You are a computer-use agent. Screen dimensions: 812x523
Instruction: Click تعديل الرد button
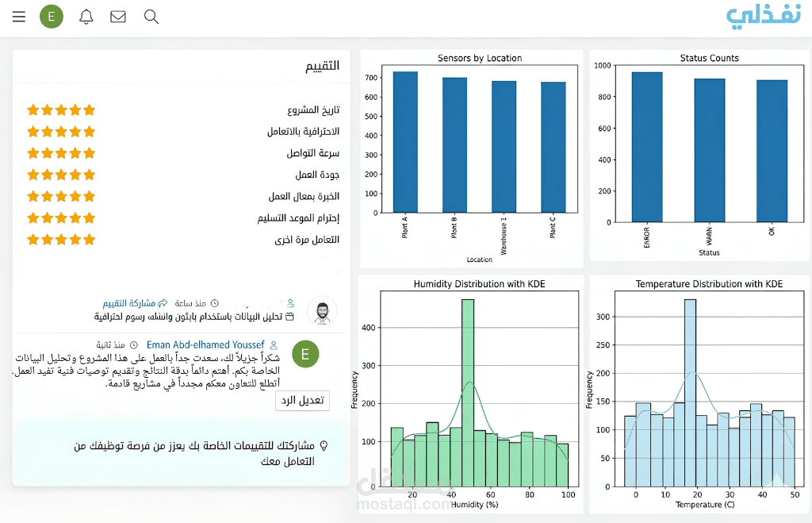(x=302, y=400)
